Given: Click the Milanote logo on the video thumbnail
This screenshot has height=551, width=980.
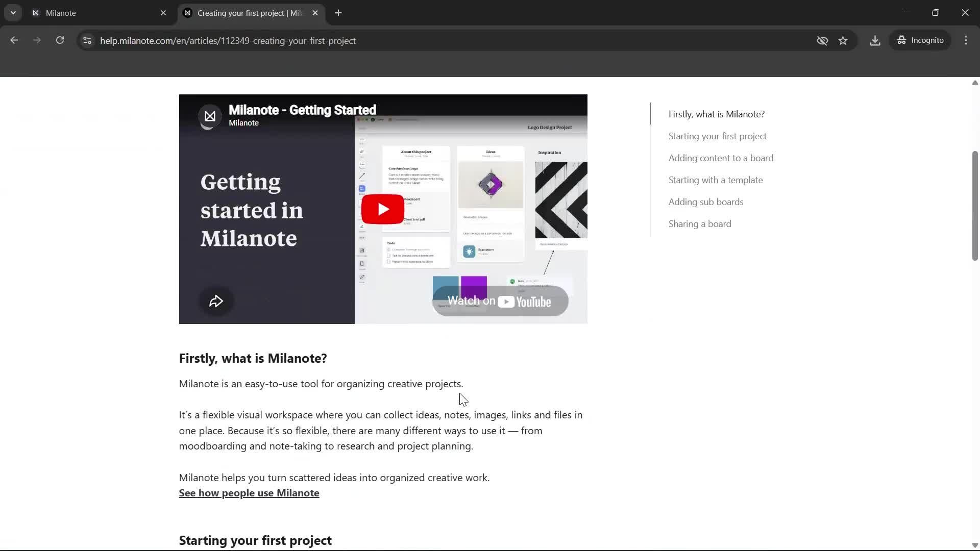Looking at the screenshot, I should point(210,116).
